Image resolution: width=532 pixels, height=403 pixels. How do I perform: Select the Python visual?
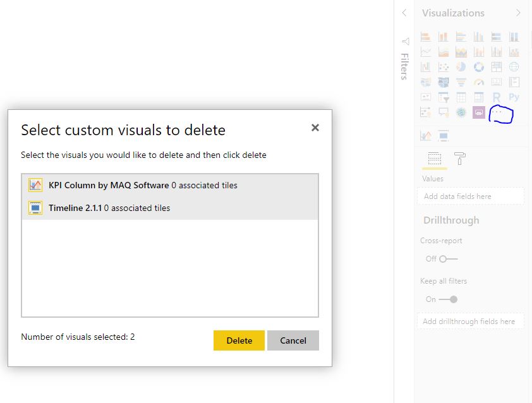coord(514,97)
